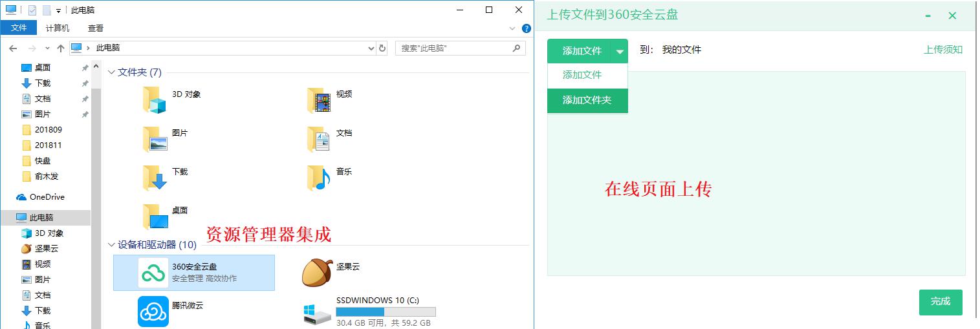Minimize the 360 upload dialog
Screen dimensions: 980x329
(928, 16)
